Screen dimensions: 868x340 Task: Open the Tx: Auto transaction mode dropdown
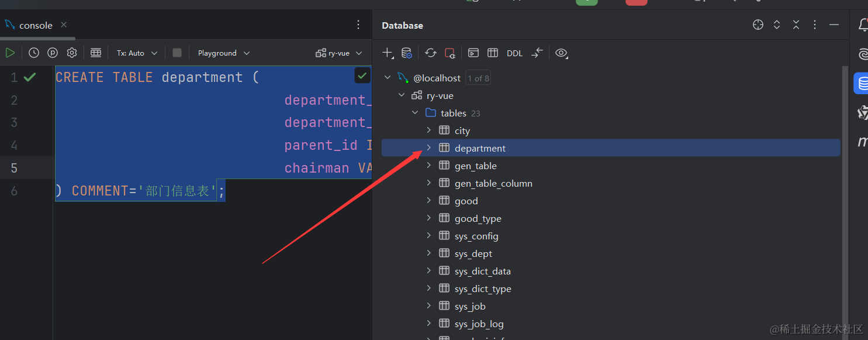pos(137,53)
